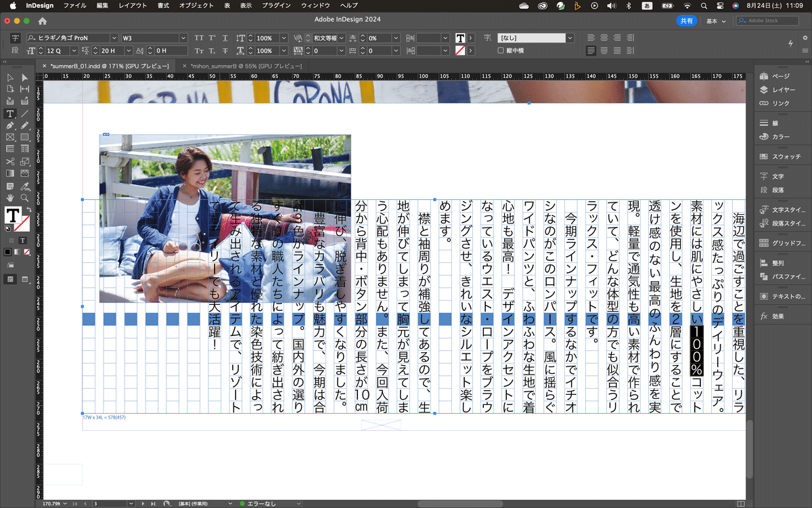812x508 pixels.
Task: Select the Gradient Feather tool
Action: [24, 173]
